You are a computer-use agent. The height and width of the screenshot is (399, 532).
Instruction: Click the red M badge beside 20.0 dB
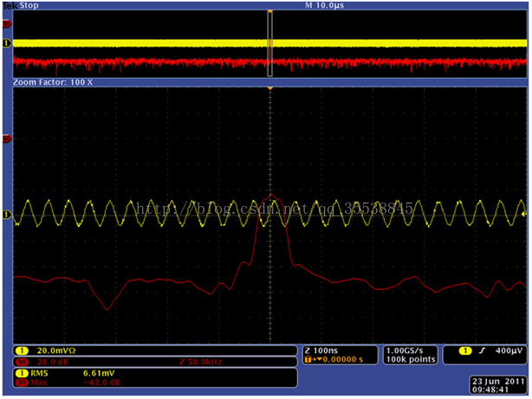[22, 362]
